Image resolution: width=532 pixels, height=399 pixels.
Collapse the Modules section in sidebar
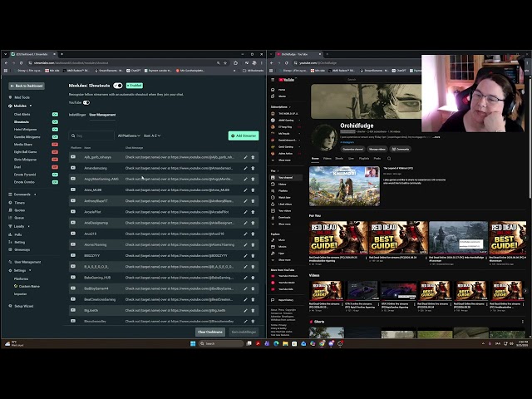[x=31, y=106]
